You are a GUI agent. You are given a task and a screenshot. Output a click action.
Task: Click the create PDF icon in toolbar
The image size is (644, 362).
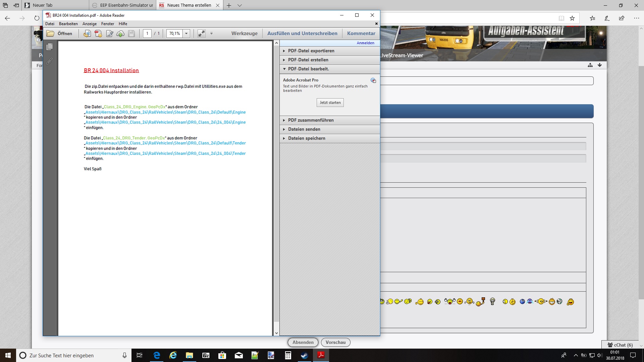[x=98, y=34]
